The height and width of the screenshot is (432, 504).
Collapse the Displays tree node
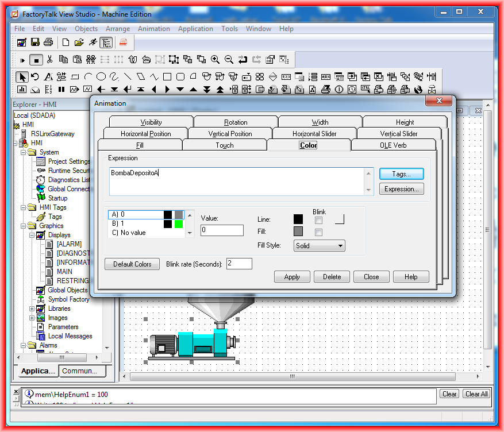[x=32, y=235]
